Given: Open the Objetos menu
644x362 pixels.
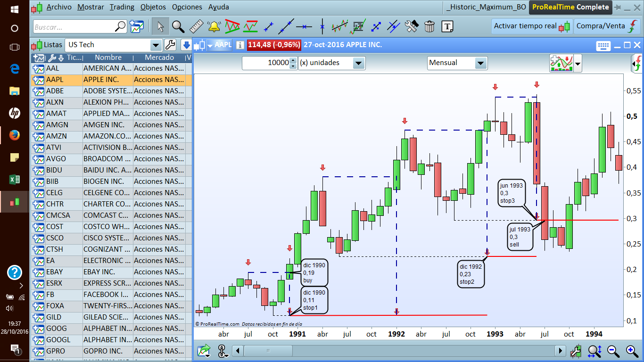Looking at the screenshot, I should click(x=153, y=7).
